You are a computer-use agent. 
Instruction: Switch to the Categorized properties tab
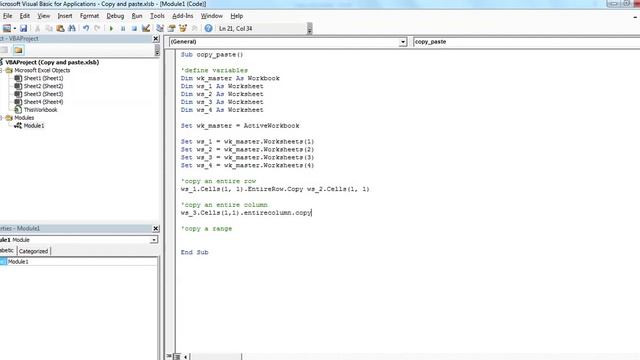tap(33, 251)
